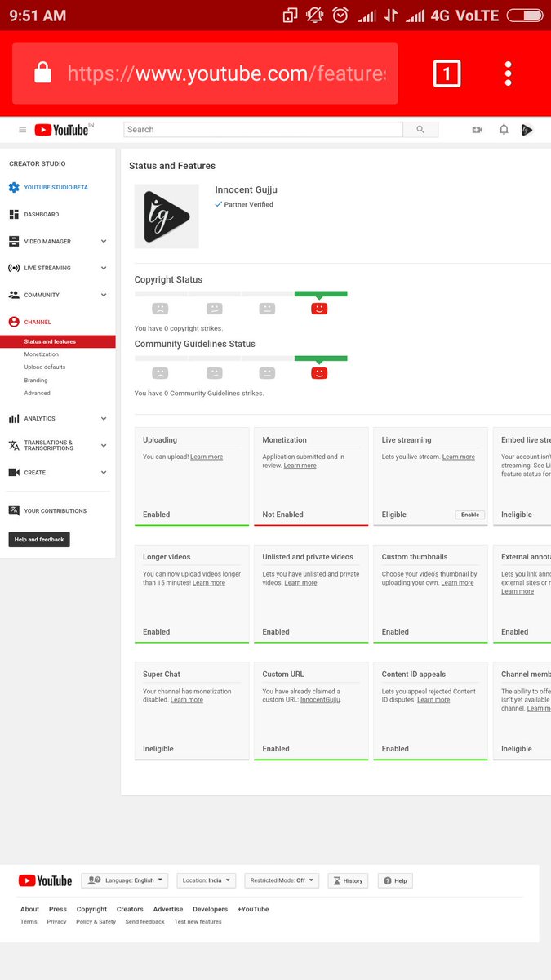Tap the browser lock security icon

click(42, 73)
